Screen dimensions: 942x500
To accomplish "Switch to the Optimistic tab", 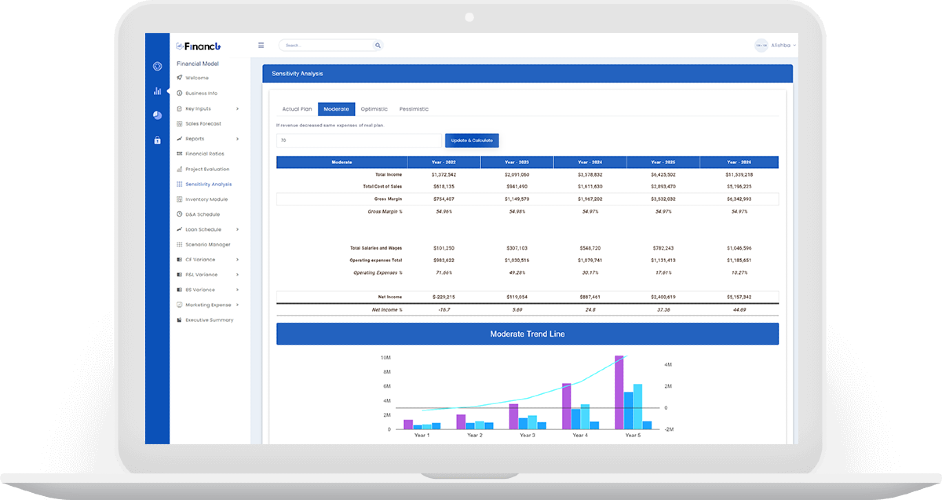I will [374, 109].
